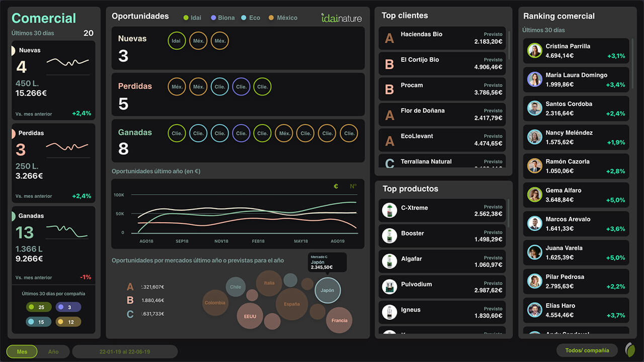
Task: Click Santos Cordoba's avatar
Action: click(534, 108)
